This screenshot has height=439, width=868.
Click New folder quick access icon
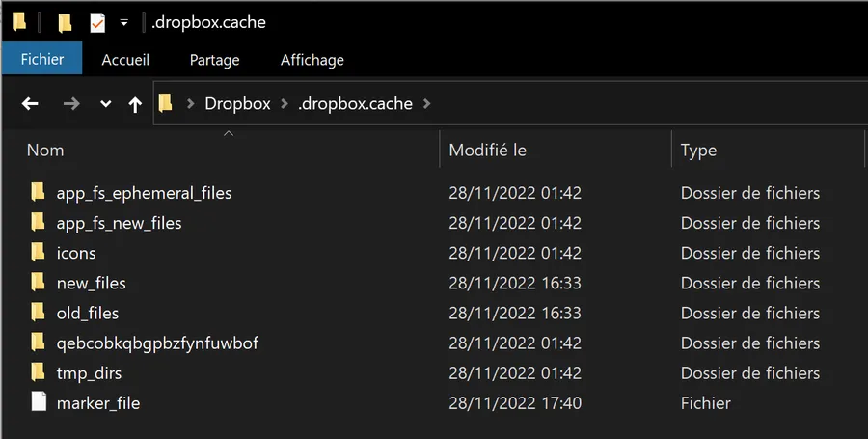point(66,23)
